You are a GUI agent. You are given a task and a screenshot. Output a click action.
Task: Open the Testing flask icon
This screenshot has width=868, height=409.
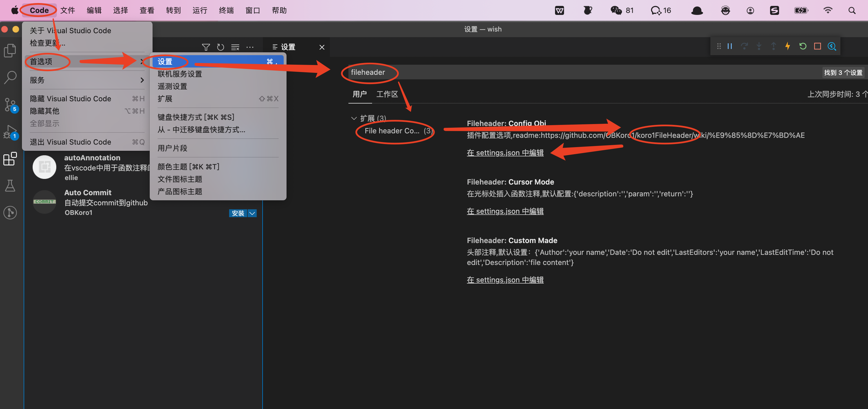point(10,186)
